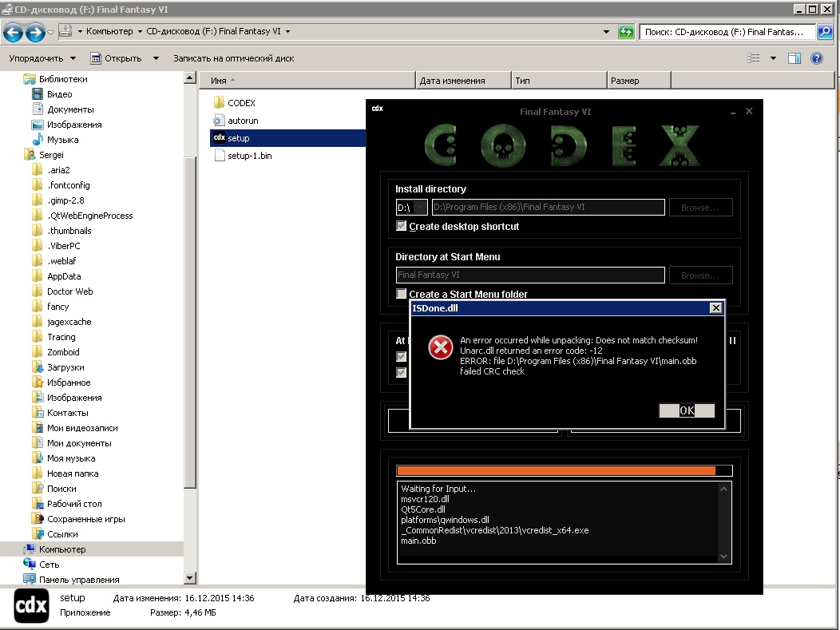Select the setup-1.bin file
Viewport: 840px width, 630px height.
(249, 156)
